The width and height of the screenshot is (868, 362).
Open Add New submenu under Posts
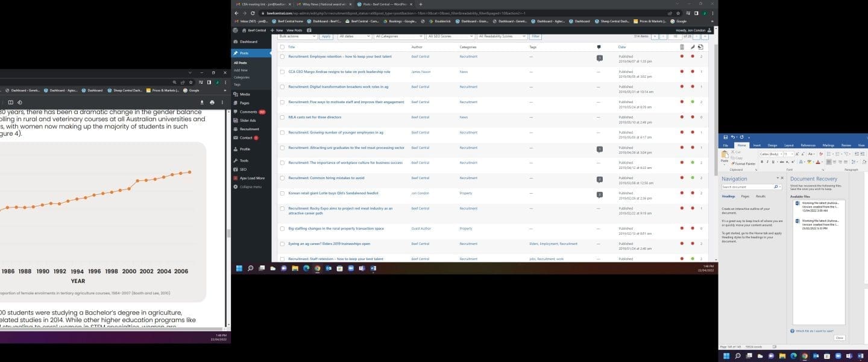pyautogui.click(x=241, y=70)
